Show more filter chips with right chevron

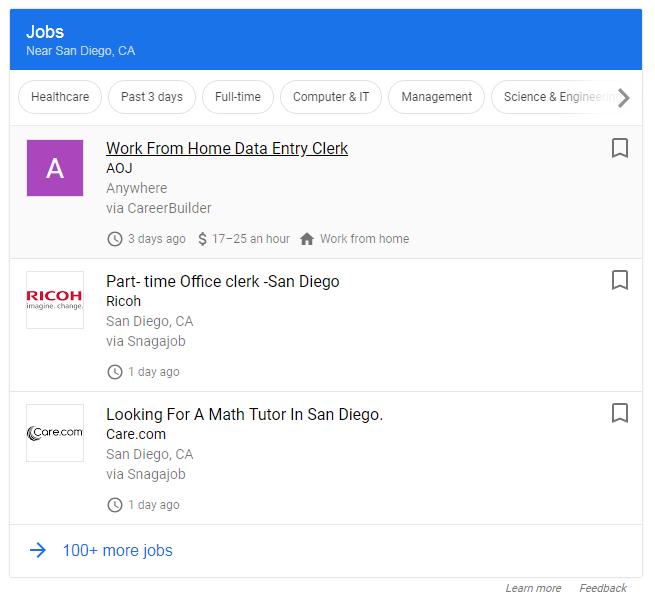click(x=624, y=97)
